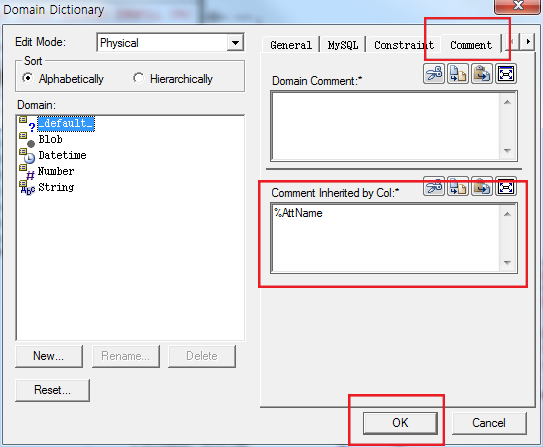Click the New... button

[x=49, y=356]
